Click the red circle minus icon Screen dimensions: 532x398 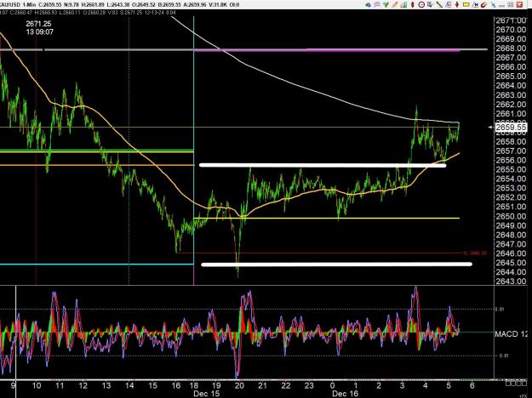click(x=421, y=5)
